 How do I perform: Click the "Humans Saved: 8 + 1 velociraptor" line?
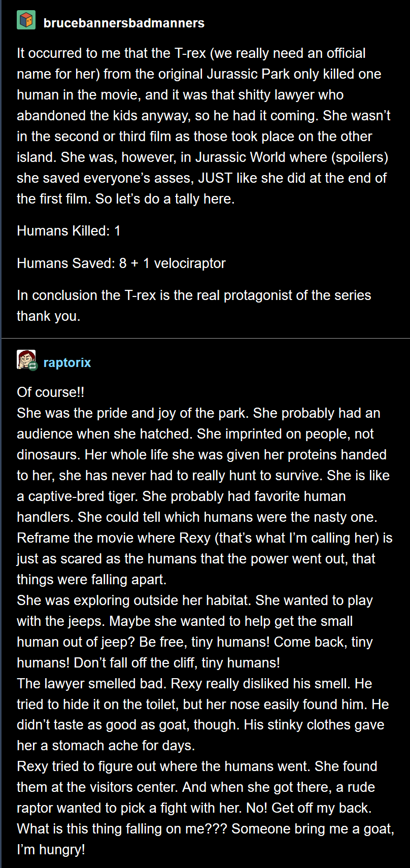(121, 263)
